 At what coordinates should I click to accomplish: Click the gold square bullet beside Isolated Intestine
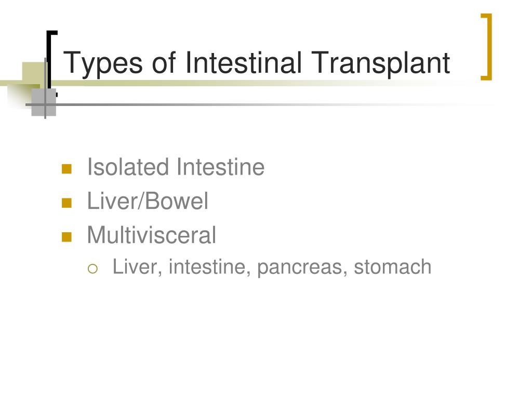point(67,169)
